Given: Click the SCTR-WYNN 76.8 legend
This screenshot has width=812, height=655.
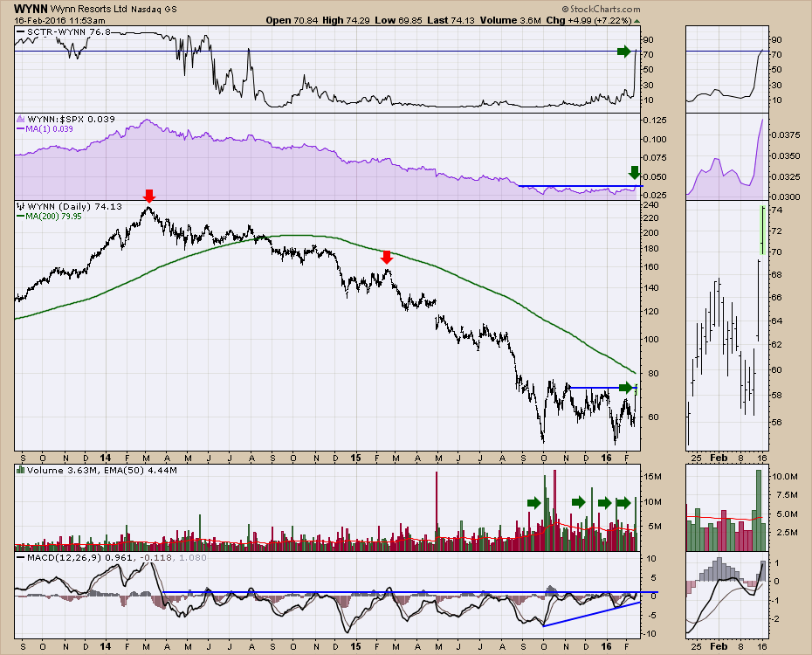Looking at the screenshot, I should (69, 32).
